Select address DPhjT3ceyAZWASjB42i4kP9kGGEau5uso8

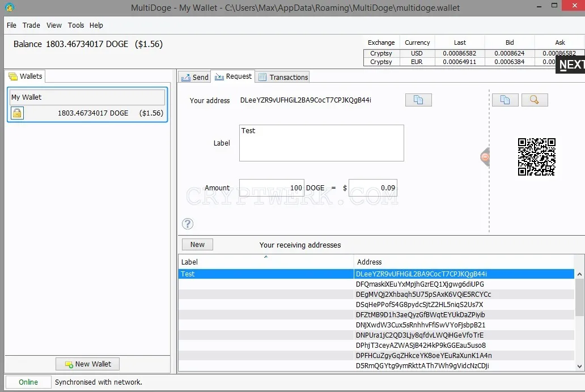[376, 346]
